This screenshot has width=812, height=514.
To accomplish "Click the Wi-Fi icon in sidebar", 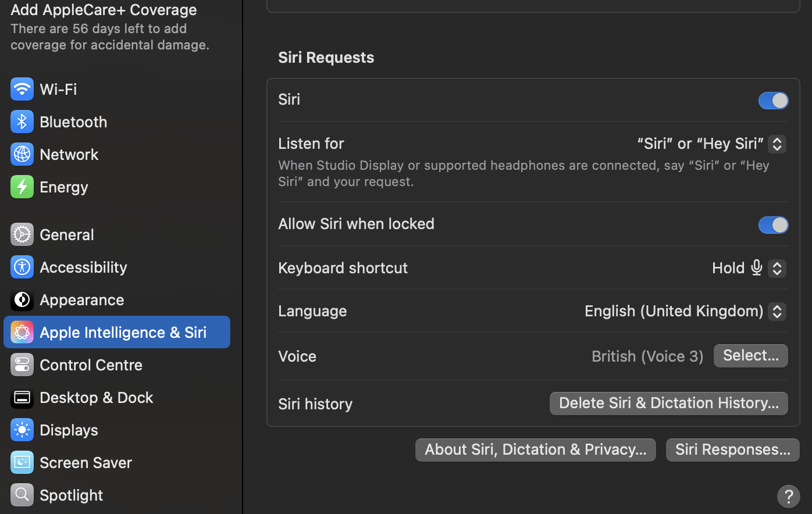I will point(22,89).
